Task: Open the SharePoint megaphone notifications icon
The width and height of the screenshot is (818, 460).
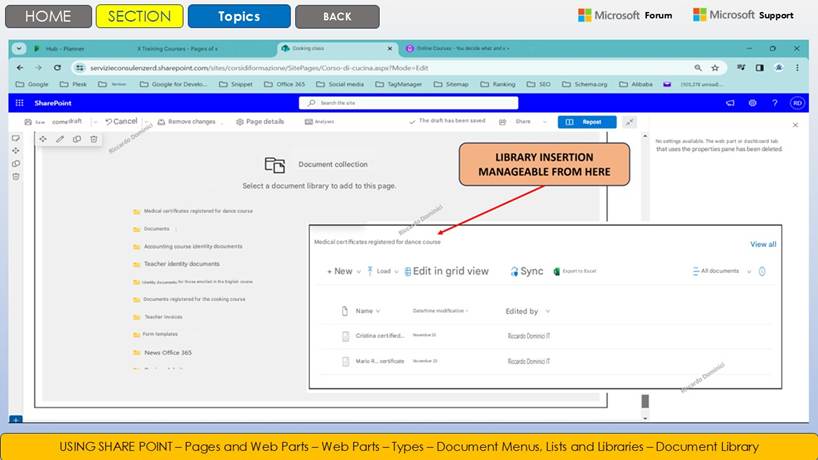Action: [x=730, y=103]
